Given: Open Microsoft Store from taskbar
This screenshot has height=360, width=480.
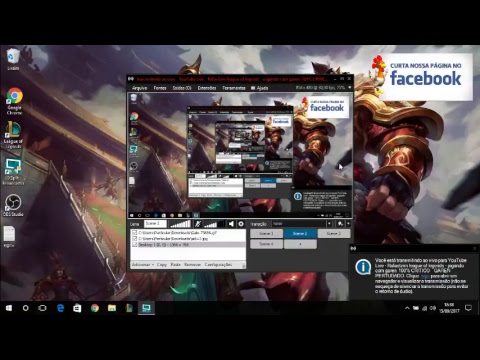Looking at the screenshot, I should tap(77, 308).
